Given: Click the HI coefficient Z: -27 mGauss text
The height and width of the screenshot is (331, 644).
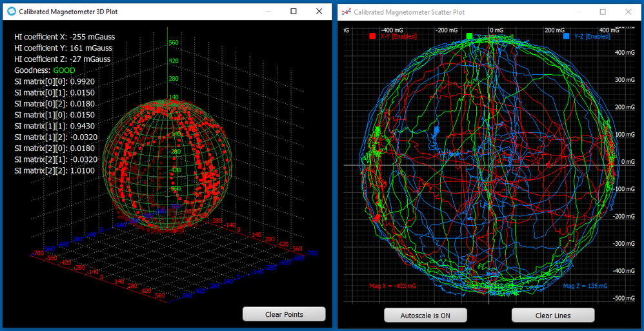Looking at the screenshot, I should point(63,59).
